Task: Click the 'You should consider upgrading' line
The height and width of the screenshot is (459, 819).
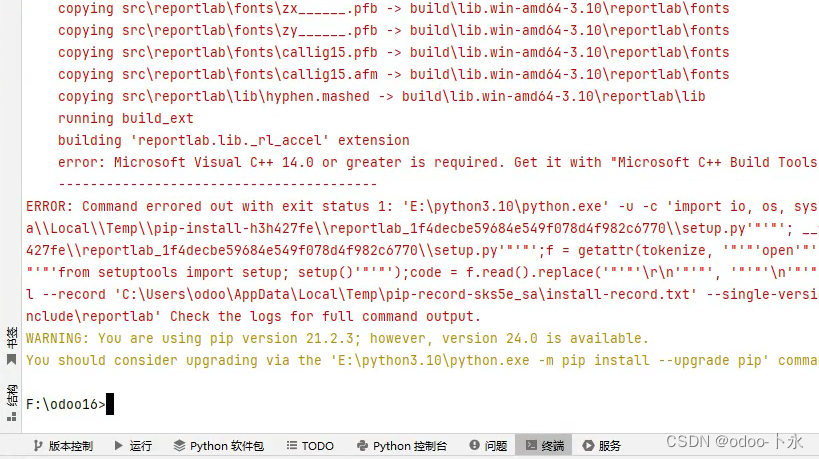Action: click(422, 360)
